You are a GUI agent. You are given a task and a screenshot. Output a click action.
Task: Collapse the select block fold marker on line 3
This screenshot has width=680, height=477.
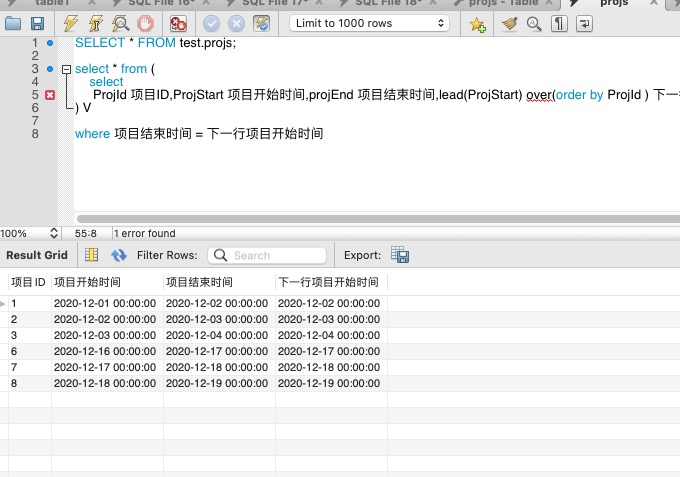tap(66, 69)
